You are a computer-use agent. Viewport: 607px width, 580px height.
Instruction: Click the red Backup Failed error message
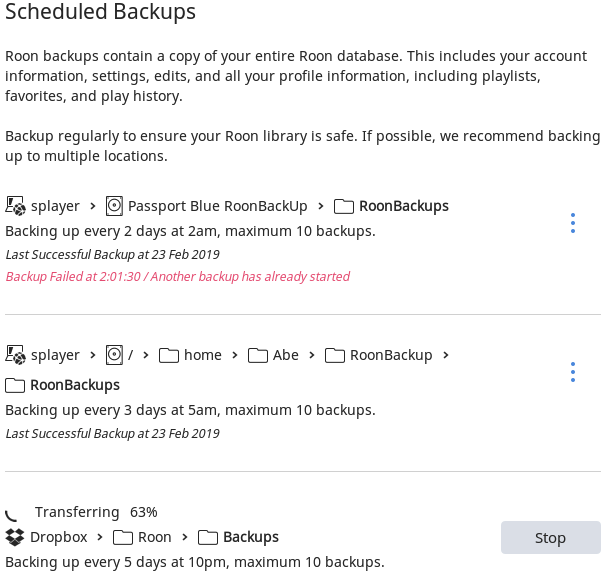[x=178, y=276]
